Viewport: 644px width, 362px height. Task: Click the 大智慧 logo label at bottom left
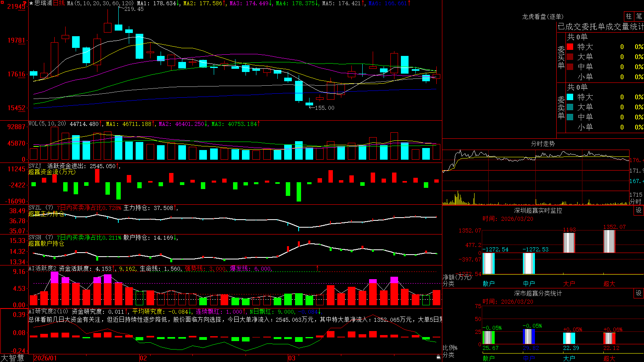[x=12, y=358]
